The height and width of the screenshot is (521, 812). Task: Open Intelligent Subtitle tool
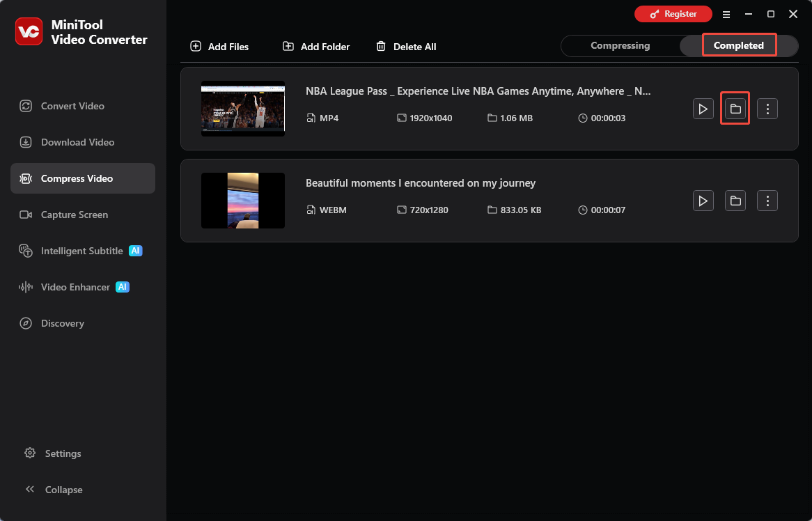coord(83,251)
